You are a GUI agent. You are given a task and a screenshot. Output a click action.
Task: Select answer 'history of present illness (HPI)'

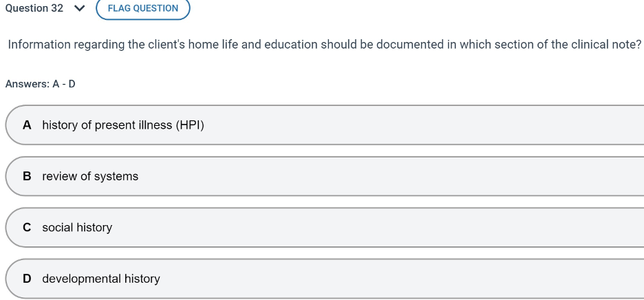click(123, 125)
